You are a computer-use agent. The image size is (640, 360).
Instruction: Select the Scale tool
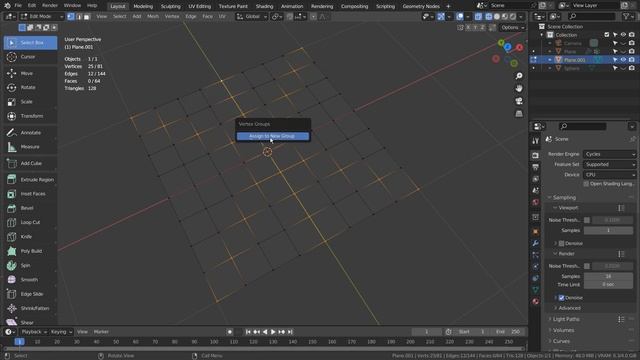coord(31,102)
